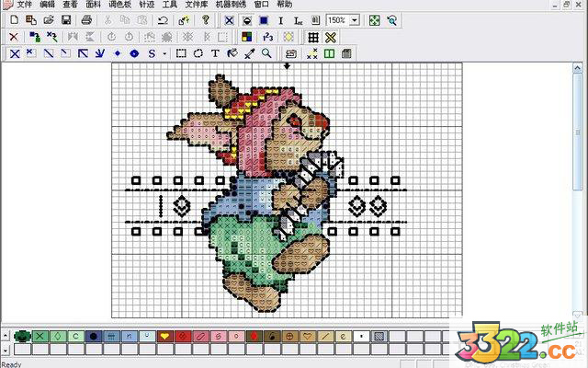Select the rectangular selection marquee tool
588x368 pixels.
coord(181,53)
